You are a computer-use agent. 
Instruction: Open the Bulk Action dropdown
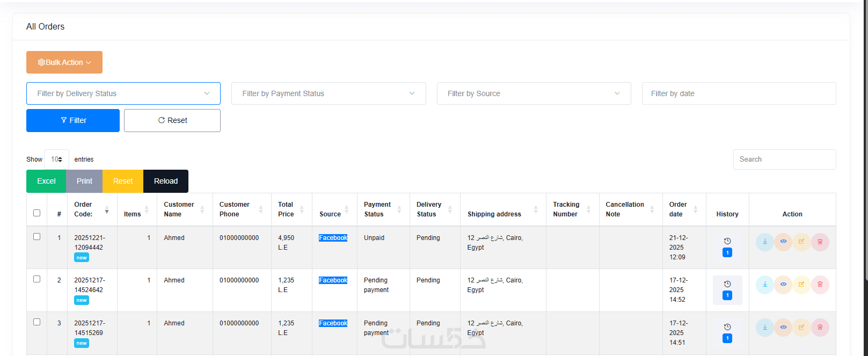64,62
